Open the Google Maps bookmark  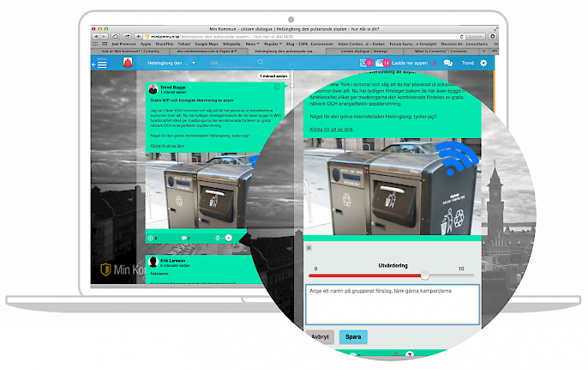click(207, 44)
